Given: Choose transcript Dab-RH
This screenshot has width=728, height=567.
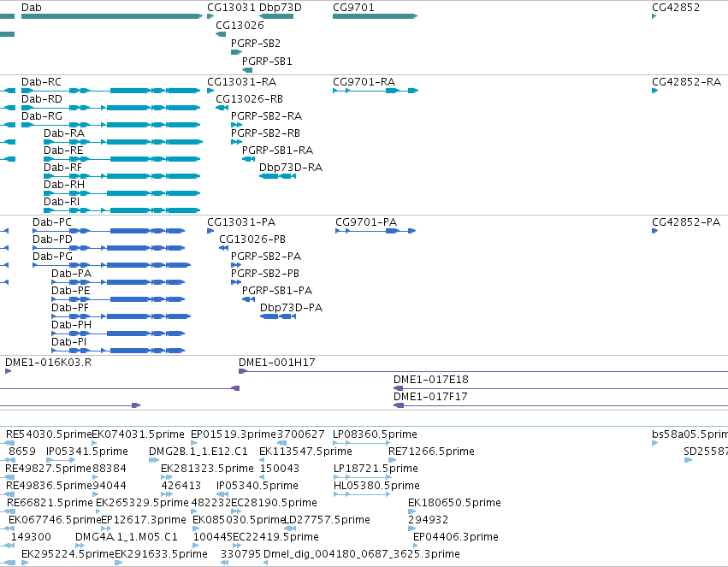Looking at the screenshot, I should pos(122,193).
